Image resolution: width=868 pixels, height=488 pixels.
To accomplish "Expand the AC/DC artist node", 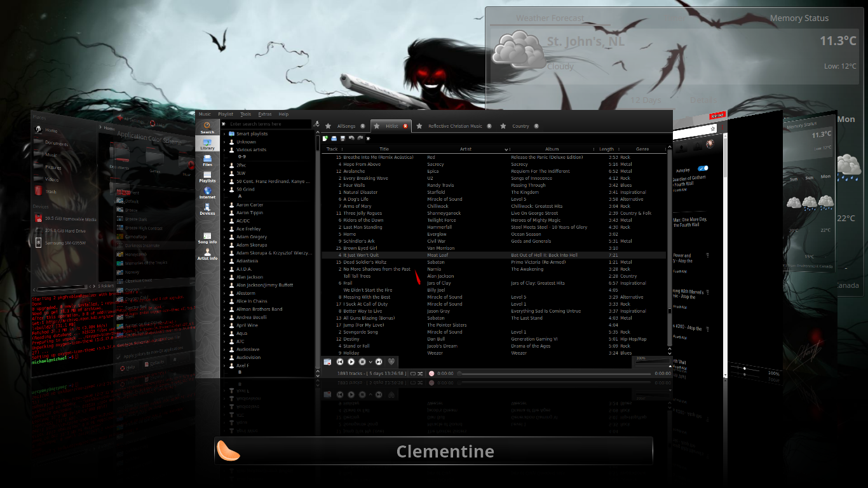I will point(224,220).
